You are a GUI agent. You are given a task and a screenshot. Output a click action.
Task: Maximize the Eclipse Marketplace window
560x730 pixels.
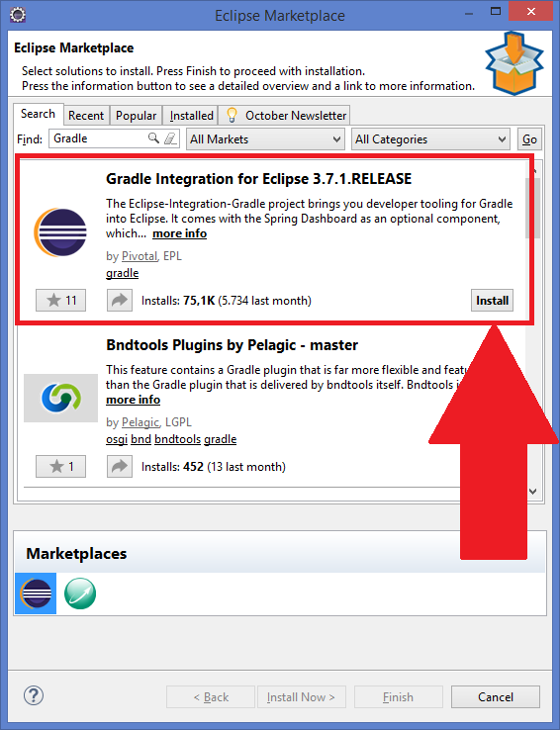coord(496,11)
